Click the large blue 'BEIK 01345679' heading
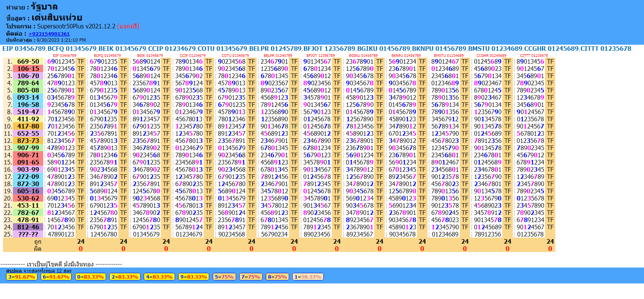Image resolution: width=644 pixels, height=299 pixels. point(122,49)
